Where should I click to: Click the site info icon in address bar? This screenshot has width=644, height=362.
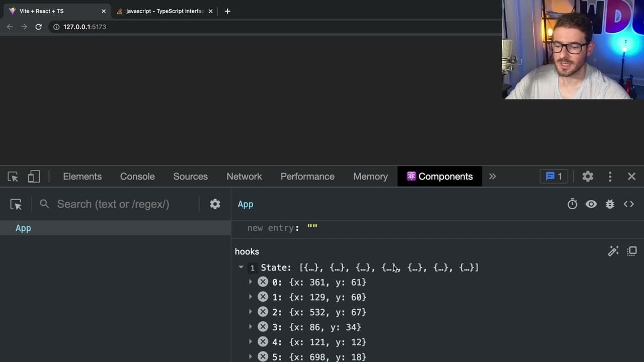coord(56,27)
